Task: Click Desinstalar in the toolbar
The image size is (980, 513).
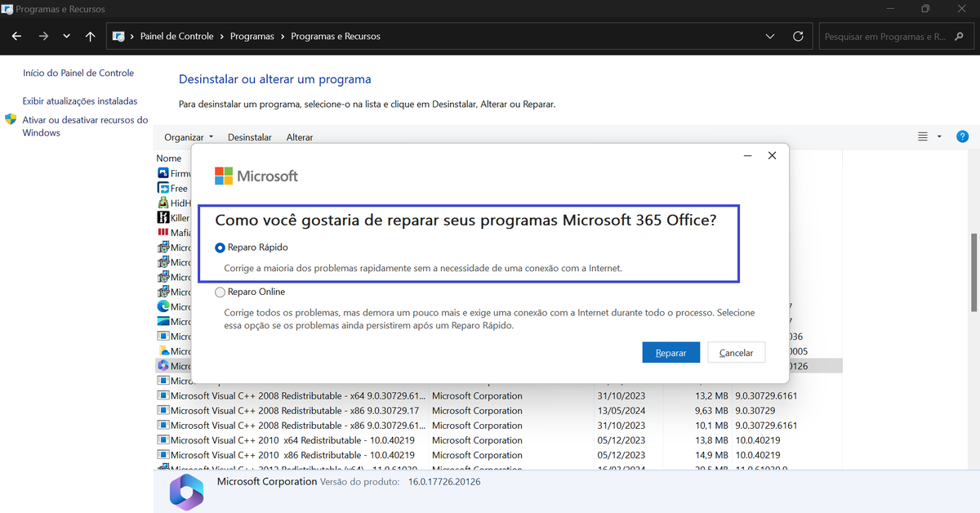Action: [250, 137]
